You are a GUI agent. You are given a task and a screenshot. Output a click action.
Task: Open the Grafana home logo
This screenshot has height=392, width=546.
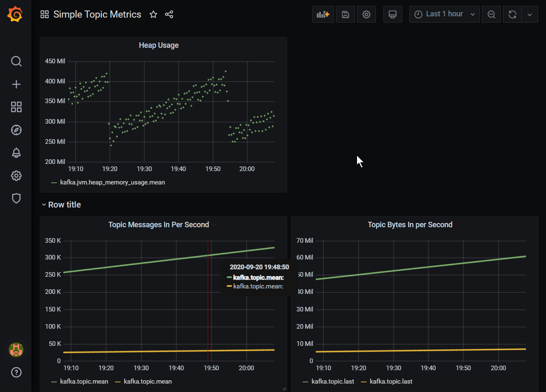[x=15, y=14]
